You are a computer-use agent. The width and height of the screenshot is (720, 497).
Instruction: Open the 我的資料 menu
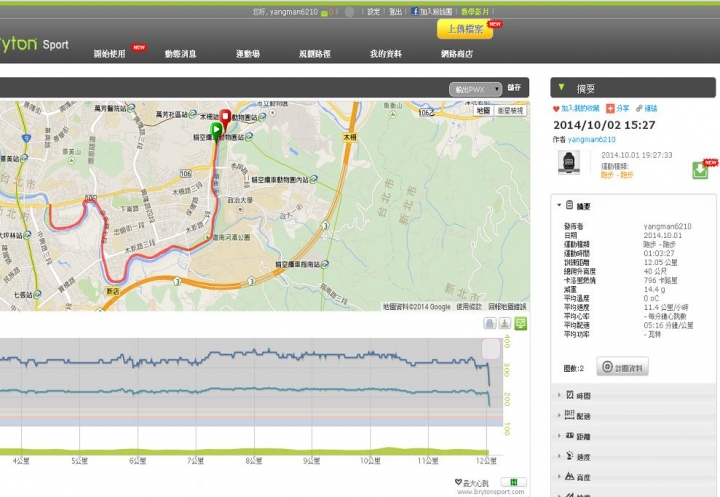[386, 54]
